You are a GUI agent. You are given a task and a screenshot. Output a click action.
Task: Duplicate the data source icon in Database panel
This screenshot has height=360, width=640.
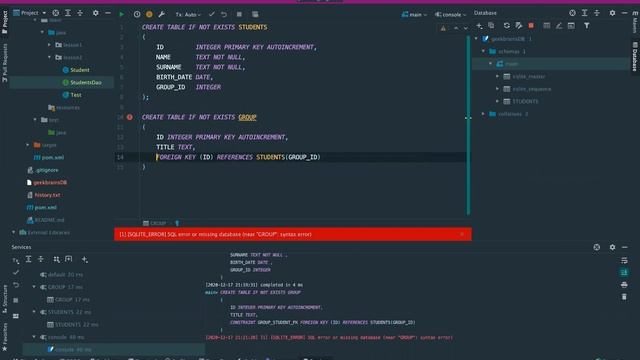point(491,26)
